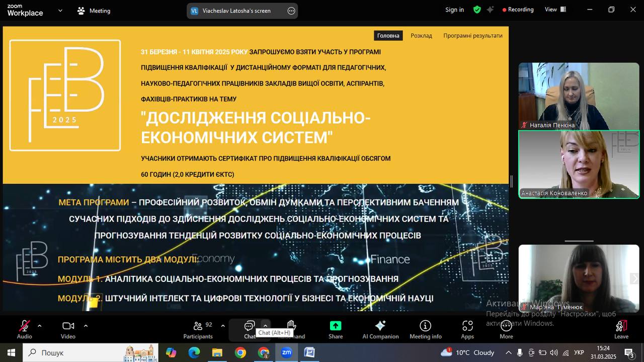
Task: Open the volume control in system tray
Action: click(x=554, y=352)
